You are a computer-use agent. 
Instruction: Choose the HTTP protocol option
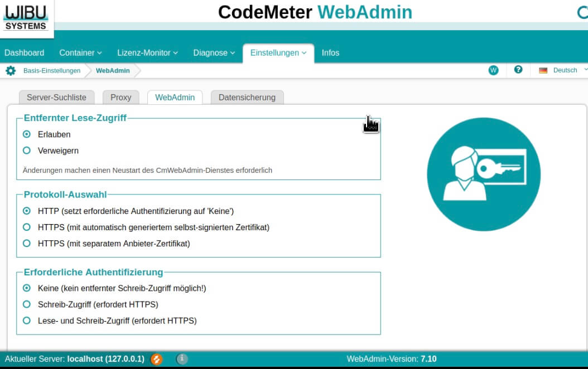[x=27, y=211]
